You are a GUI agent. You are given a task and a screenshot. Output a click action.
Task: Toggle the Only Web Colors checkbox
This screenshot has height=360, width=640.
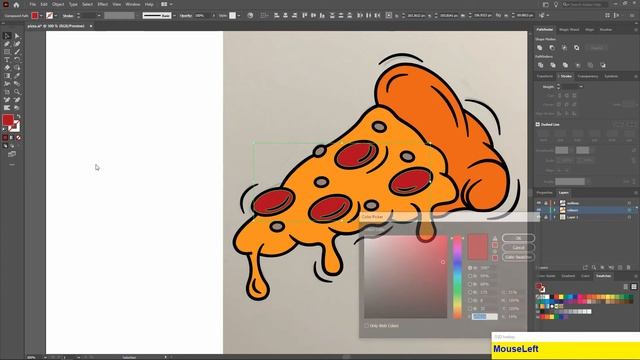(x=367, y=326)
